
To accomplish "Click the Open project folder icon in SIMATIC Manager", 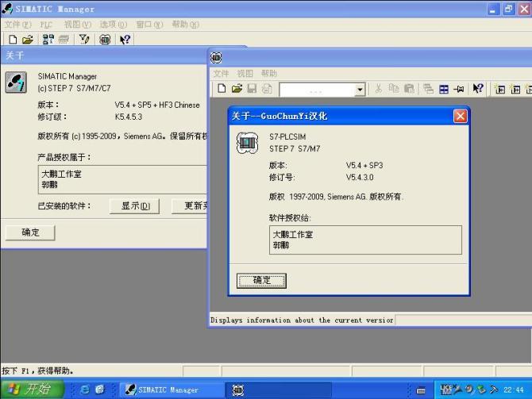I will pos(28,40).
